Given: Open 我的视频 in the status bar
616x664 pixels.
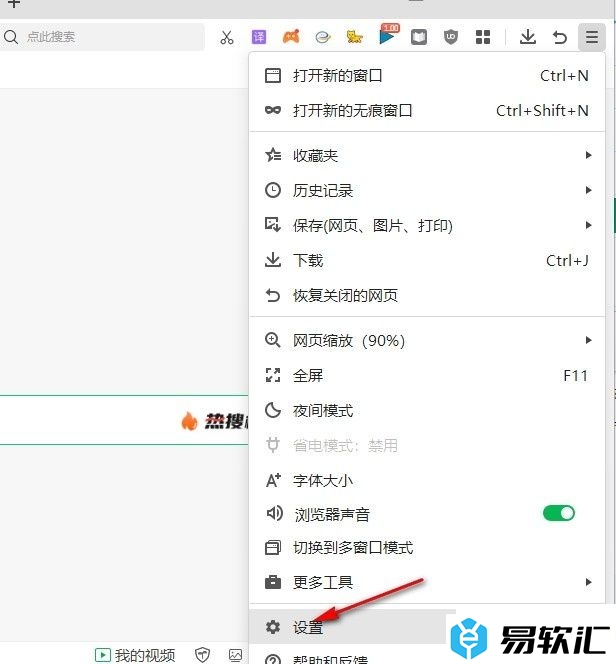Looking at the screenshot, I should point(135,655).
